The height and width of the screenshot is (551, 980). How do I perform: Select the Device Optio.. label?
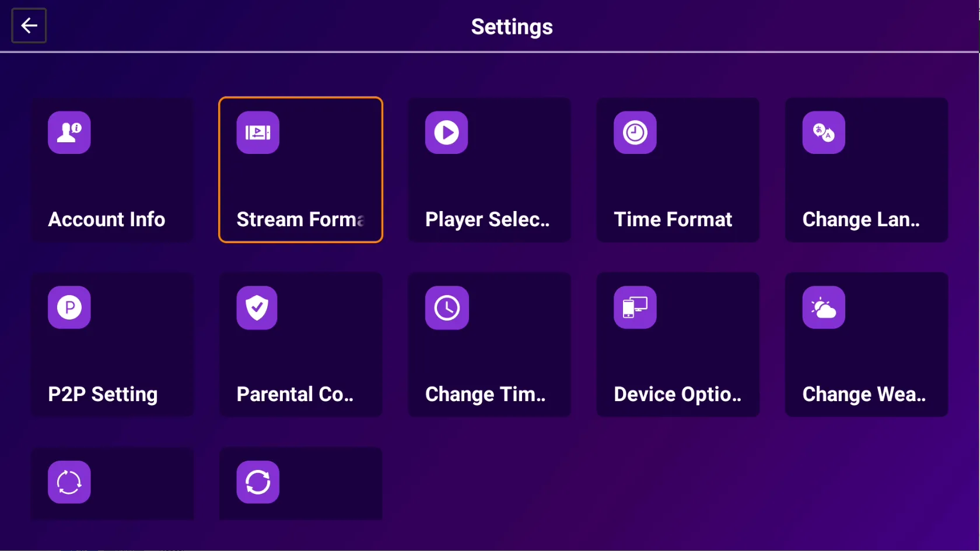coord(678,395)
